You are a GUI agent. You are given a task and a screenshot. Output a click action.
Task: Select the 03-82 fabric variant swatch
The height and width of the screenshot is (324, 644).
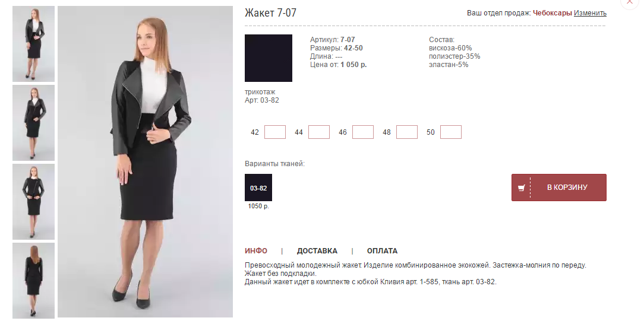point(258,188)
